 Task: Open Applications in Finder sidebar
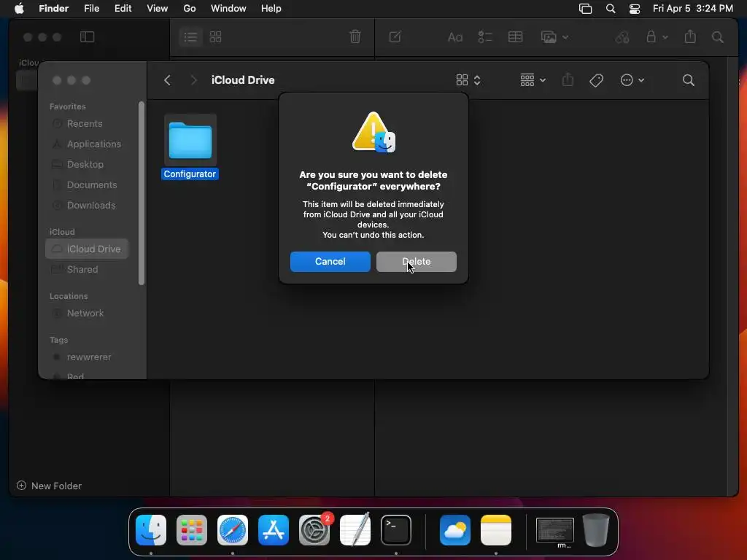94,144
